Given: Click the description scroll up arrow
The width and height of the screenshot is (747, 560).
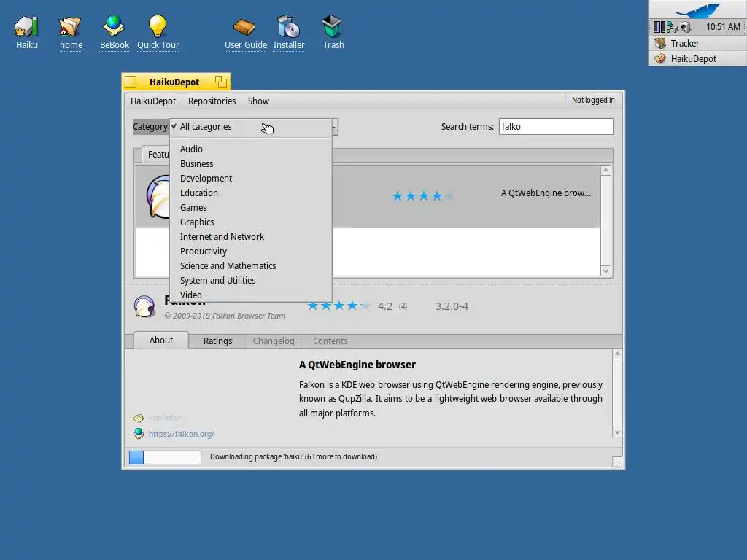Looking at the screenshot, I should [x=617, y=354].
